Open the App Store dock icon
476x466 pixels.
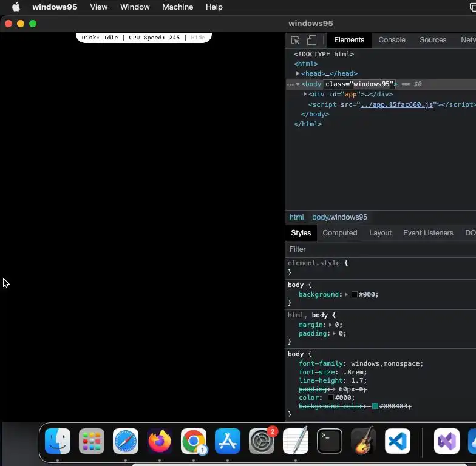pyautogui.click(x=228, y=441)
